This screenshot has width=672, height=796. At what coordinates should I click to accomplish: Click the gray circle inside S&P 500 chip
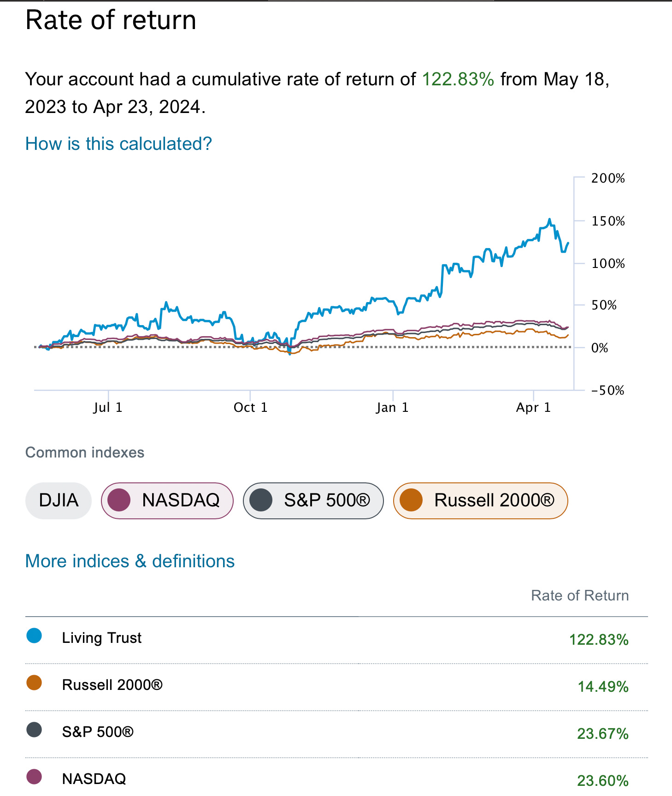pyautogui.click(x=261, y=501)
